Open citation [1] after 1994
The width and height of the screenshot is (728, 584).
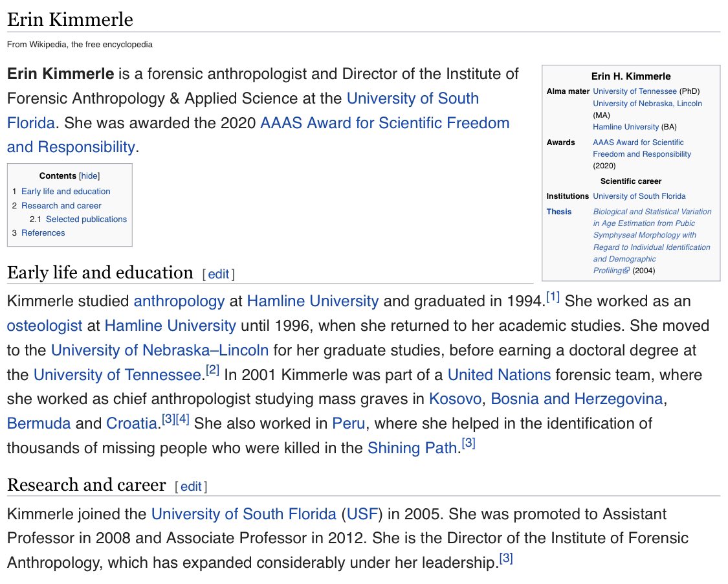coord(553,297)
